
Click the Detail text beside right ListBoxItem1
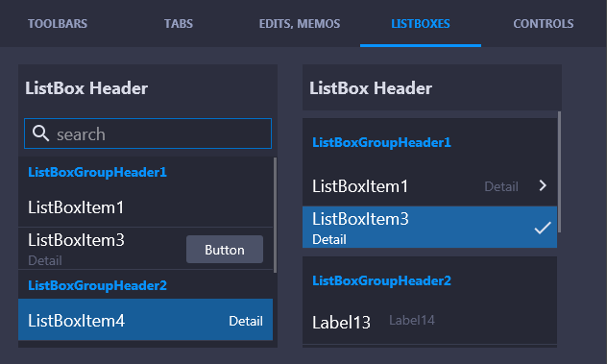[x=501, y=186]
